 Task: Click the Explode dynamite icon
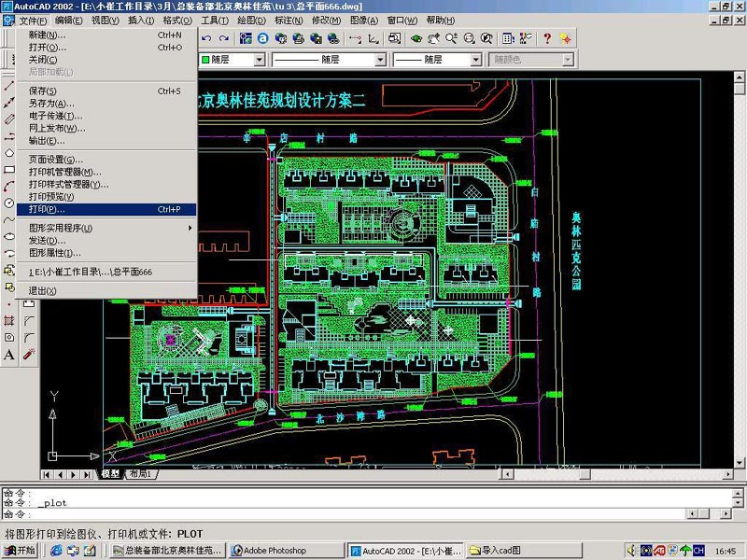pos(29,355)
